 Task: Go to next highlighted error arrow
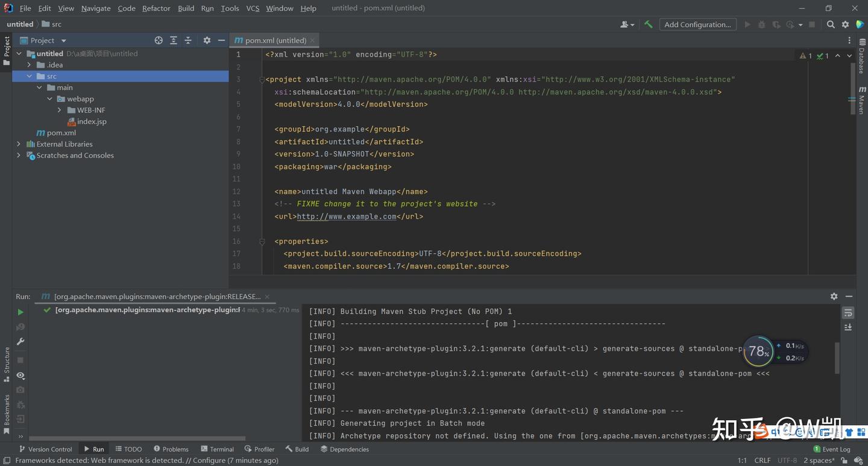tap(849, 55)
